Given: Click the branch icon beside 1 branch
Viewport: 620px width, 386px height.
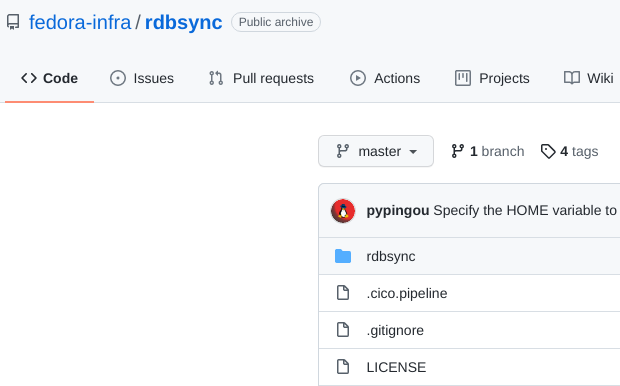Looking at the screenshot, I should [x=457, y=151].
